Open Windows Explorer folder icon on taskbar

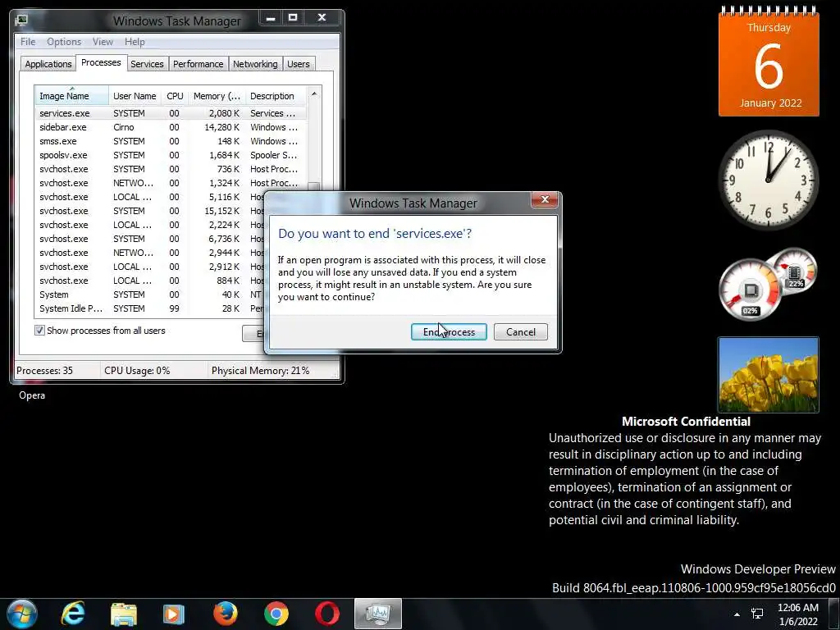[124, 614]
